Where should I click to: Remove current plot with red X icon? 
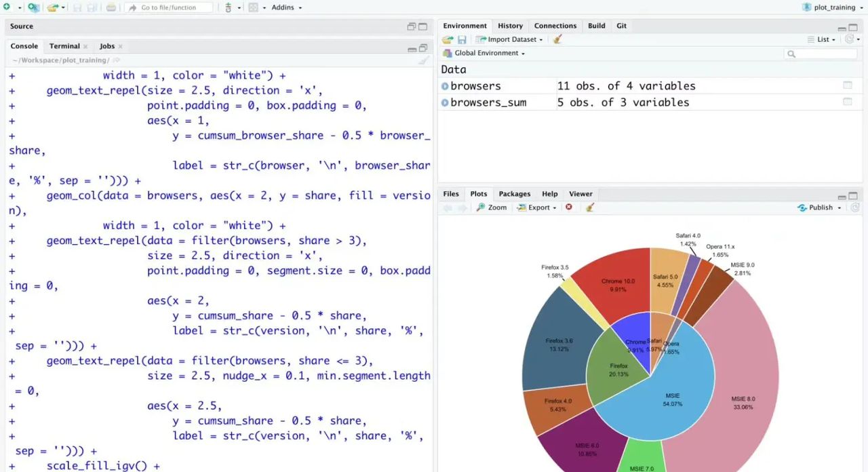point(569,208)
